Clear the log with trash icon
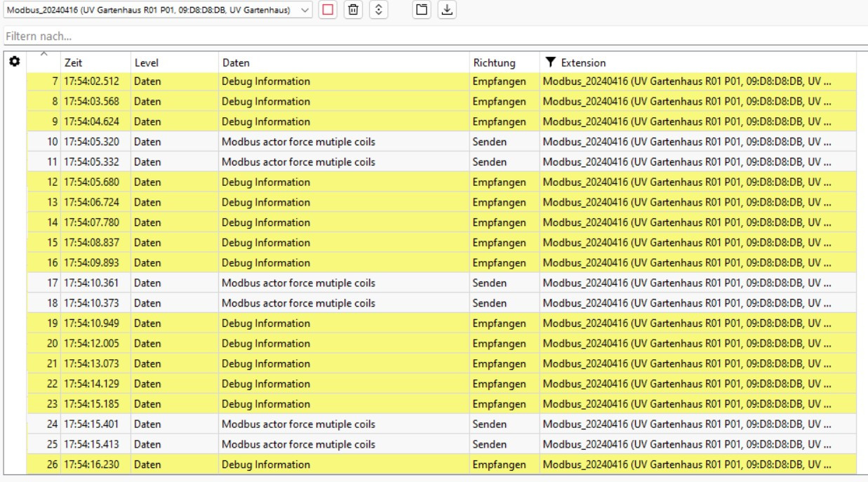The image size is (868, 482). click(354, 10)
